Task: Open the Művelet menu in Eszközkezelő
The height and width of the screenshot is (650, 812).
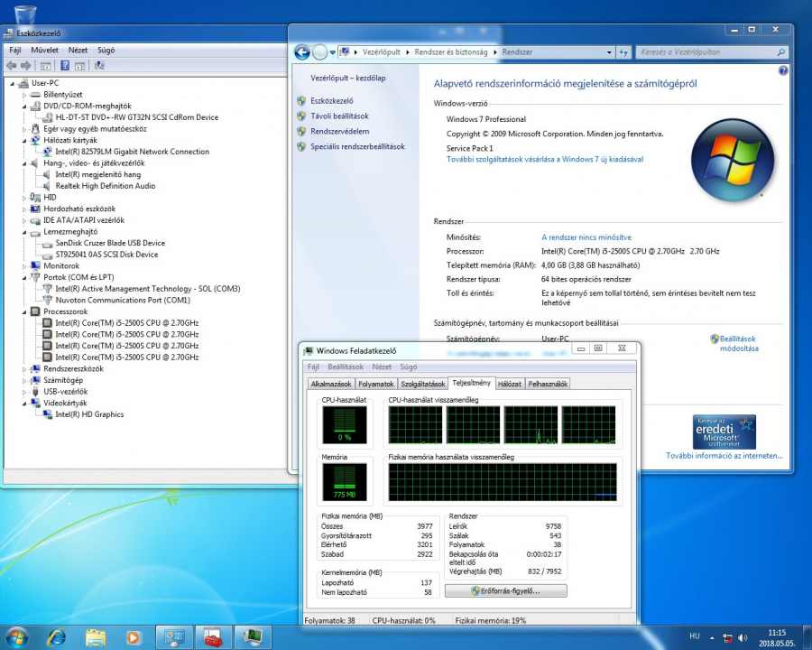Action: tap(44, 51)
